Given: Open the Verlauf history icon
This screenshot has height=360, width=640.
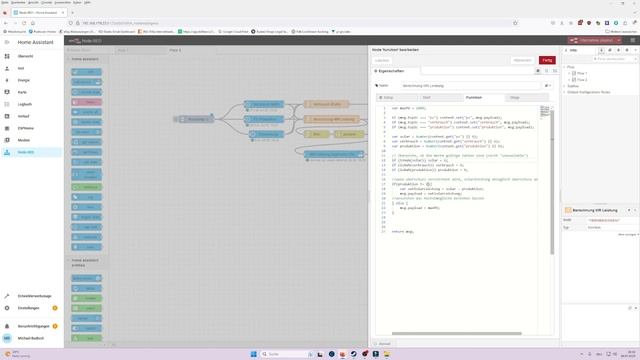Looking at the screenshot, I should pyautogui.click(x=7, y=116).
